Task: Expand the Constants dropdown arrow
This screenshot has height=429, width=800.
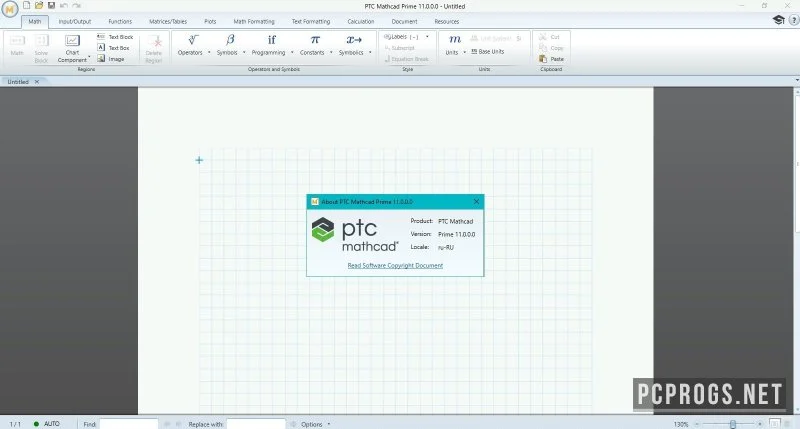Action: (x=331, y=52)
